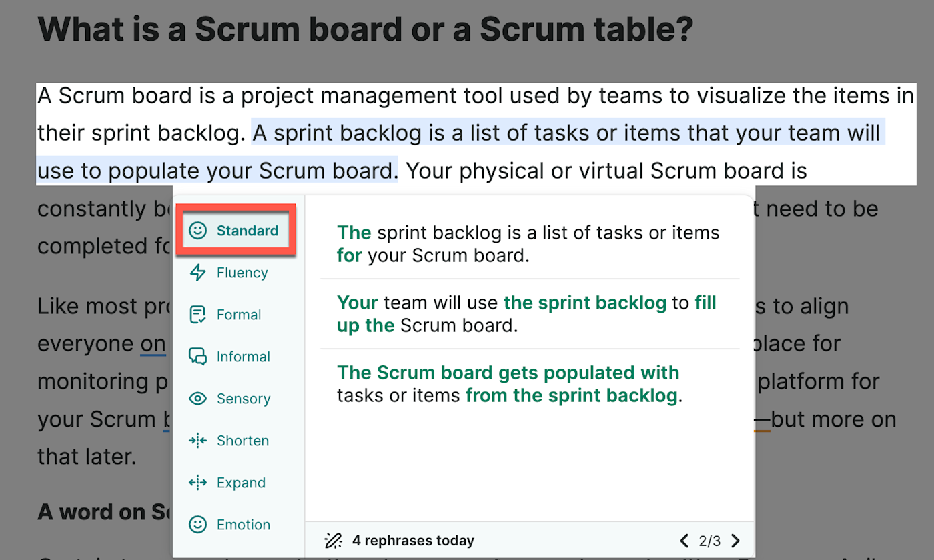This screenshot has height=560, width=934.
Task: Click the Emotion smiley icon
Action: 197,525
